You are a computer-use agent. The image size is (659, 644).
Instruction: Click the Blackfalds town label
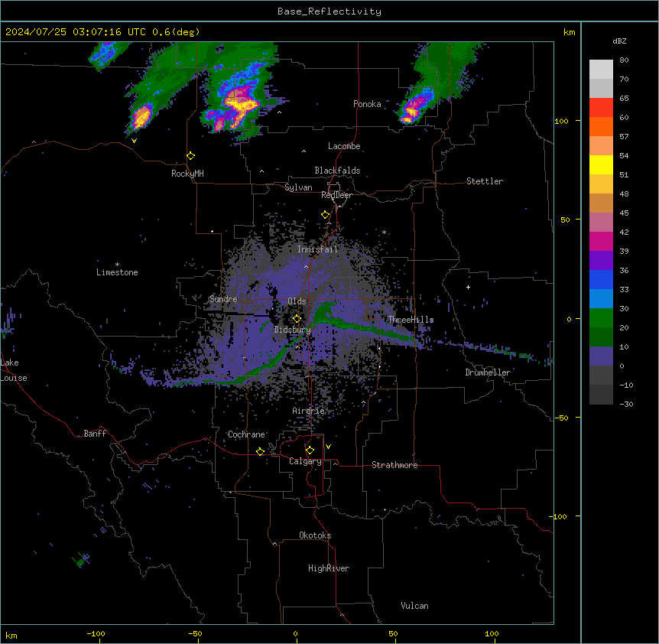tap(337, 171)
